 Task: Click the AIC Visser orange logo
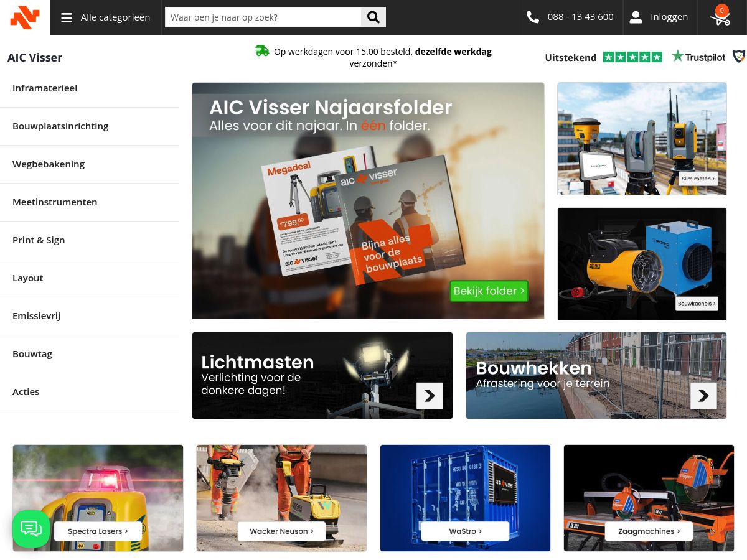pos(25,17)
